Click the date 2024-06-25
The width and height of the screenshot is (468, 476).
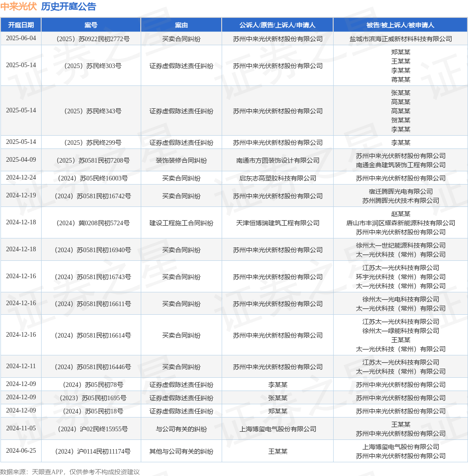pos(21,451)
